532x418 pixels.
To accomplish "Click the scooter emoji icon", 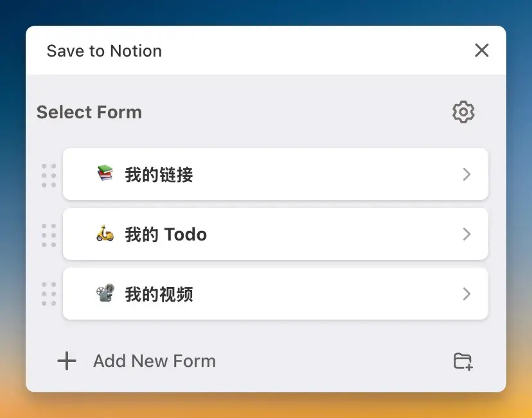I will point(105,234).
